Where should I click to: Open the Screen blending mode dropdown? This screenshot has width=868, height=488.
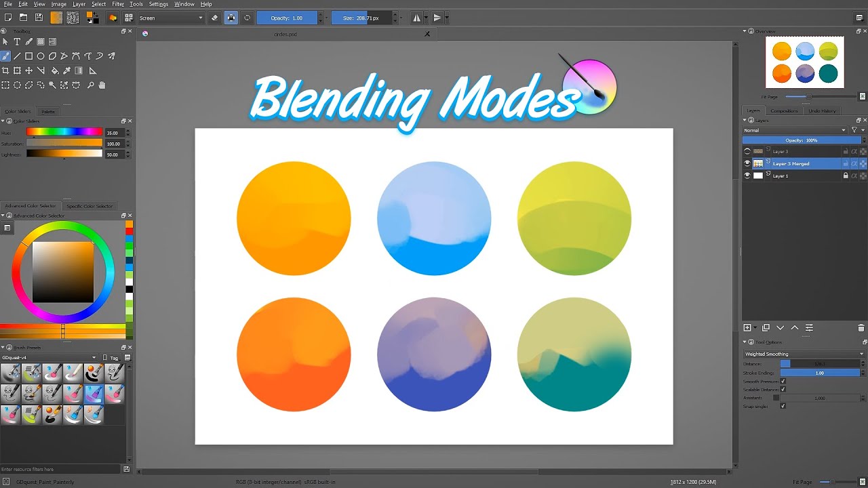pos(171,18)
